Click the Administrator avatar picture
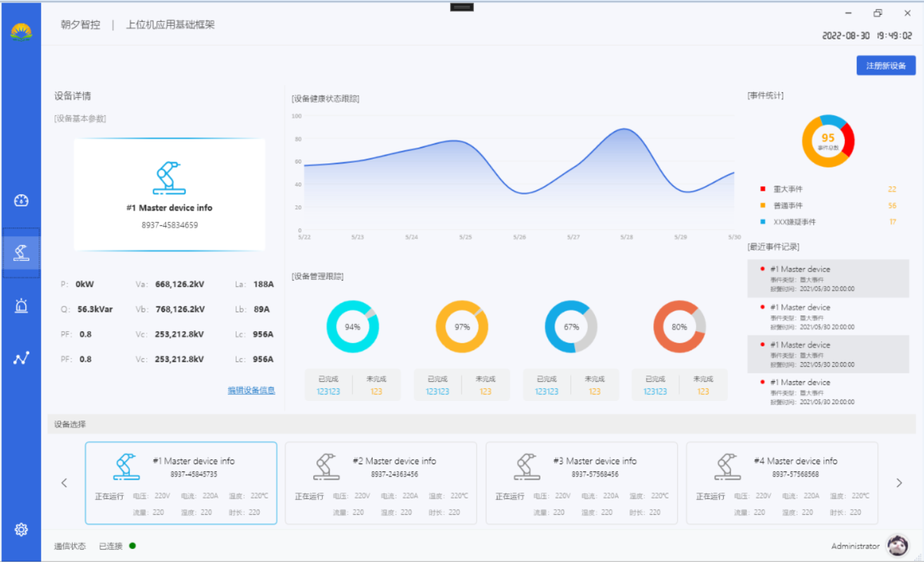This screenshot has width=924, height=563. click(897, 545)
